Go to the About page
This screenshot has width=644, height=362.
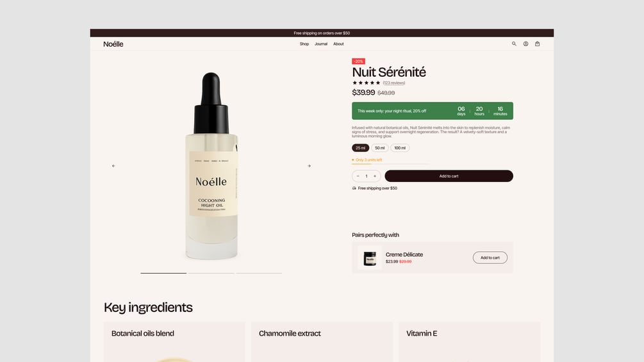(338, 44)
